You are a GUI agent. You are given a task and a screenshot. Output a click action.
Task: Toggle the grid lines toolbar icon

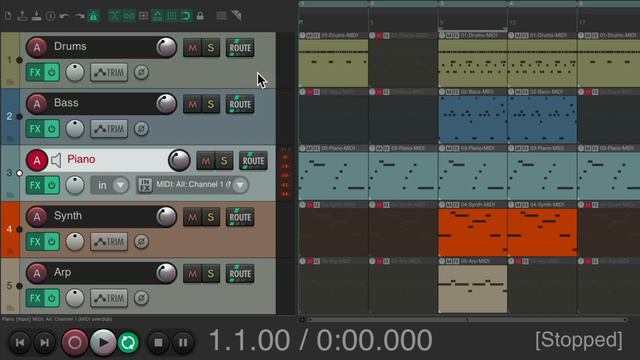(172, 16)
